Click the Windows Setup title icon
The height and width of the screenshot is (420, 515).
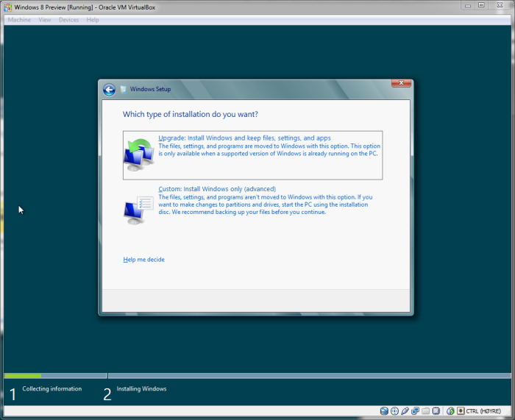pos(123,89)
